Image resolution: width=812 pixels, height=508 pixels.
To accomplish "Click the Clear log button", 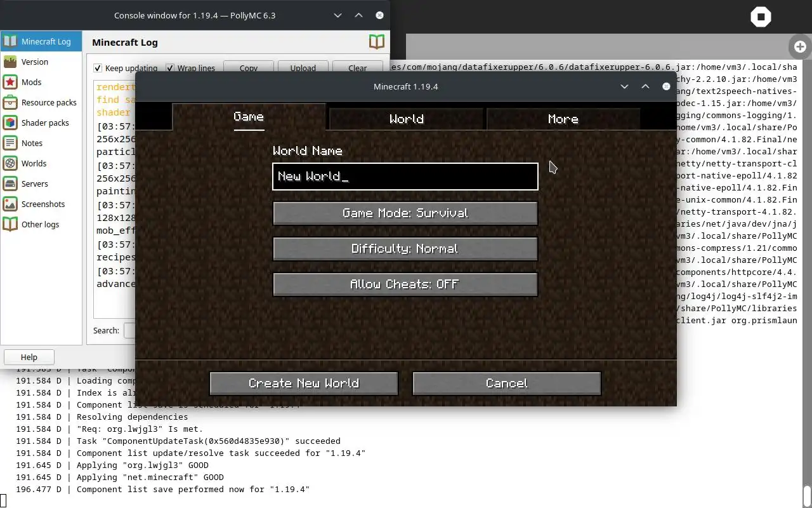I will [x=358, y=68].
